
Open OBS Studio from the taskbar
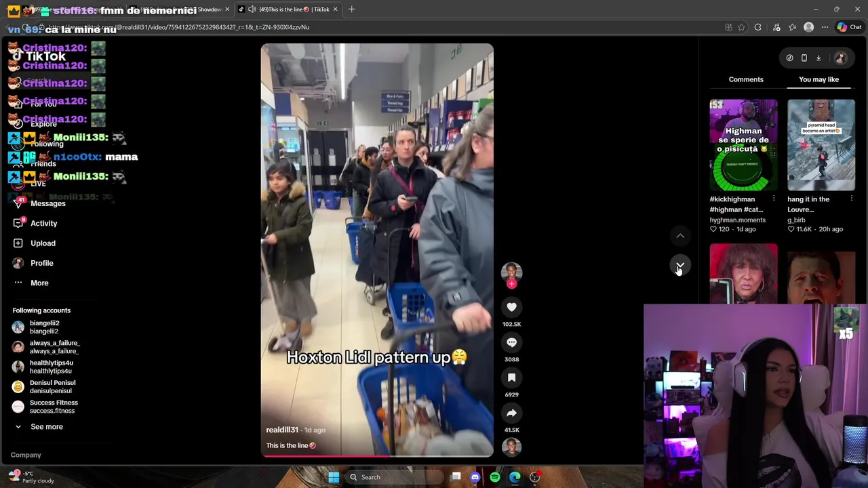coord(535,477)
